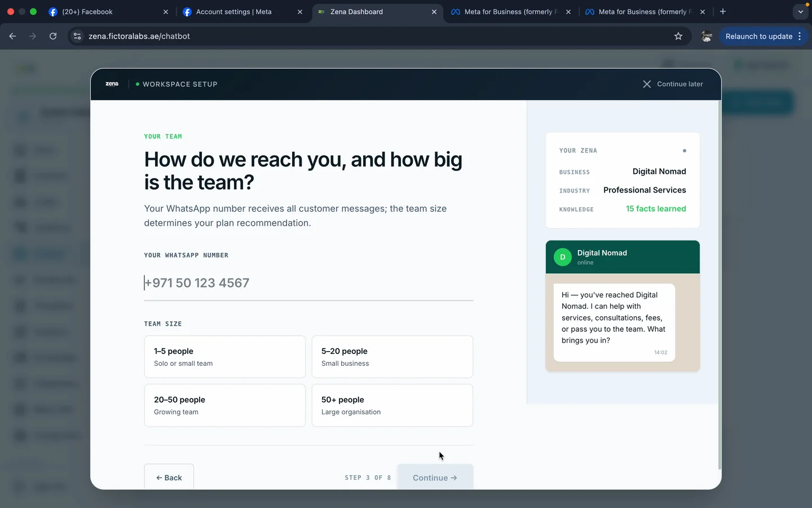This screenshot has width=812, height=508.
Task: Click the chat preview message bubble
Action: (x=614, y=322)
